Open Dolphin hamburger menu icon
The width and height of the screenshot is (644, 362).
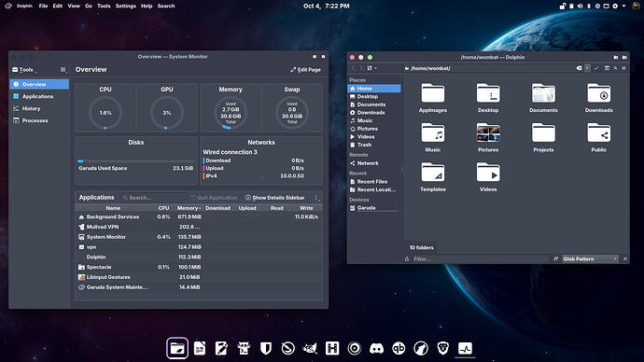(x=623, y=68)
